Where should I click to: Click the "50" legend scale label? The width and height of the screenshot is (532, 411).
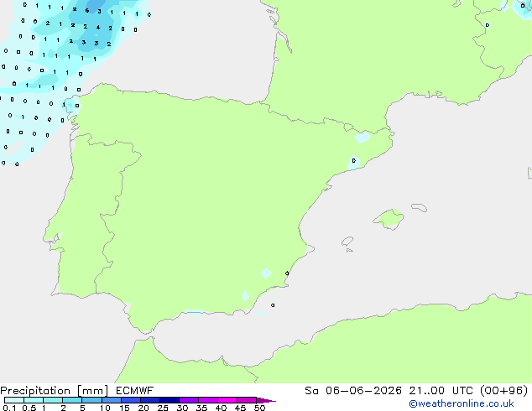click(259, 408)
